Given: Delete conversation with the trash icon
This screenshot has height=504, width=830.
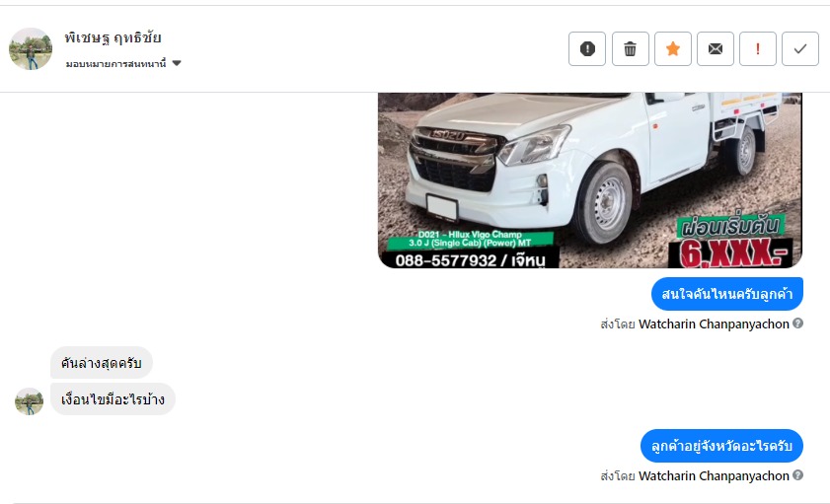Looking at the screenshot, I should (630, 48).
